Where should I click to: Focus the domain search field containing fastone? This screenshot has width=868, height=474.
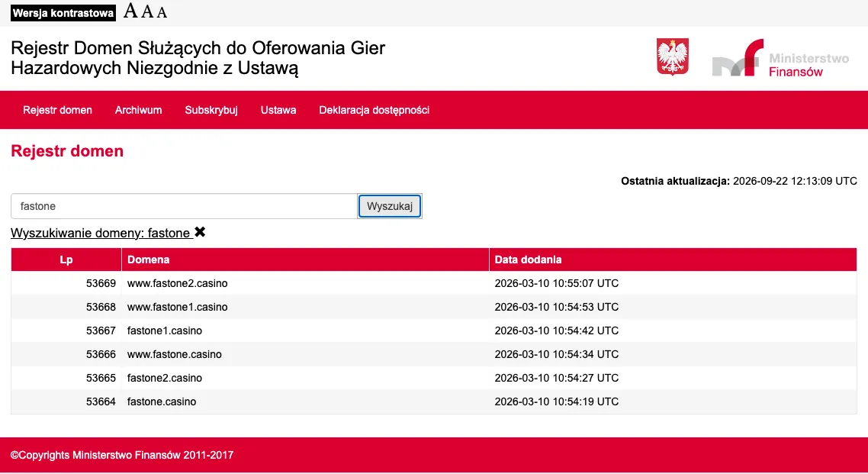pyautogui.click(x=184, y=206)
